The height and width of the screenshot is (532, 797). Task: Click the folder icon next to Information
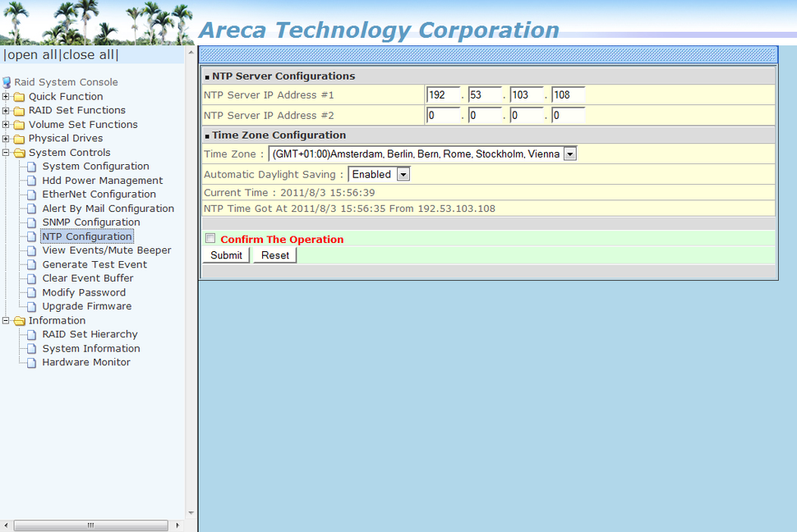coord(18,320)
